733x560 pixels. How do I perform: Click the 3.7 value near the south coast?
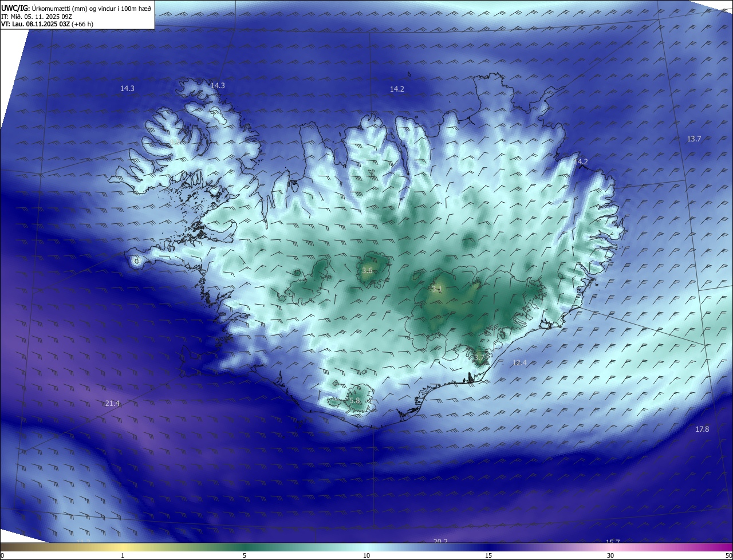[x=479, y=358]
